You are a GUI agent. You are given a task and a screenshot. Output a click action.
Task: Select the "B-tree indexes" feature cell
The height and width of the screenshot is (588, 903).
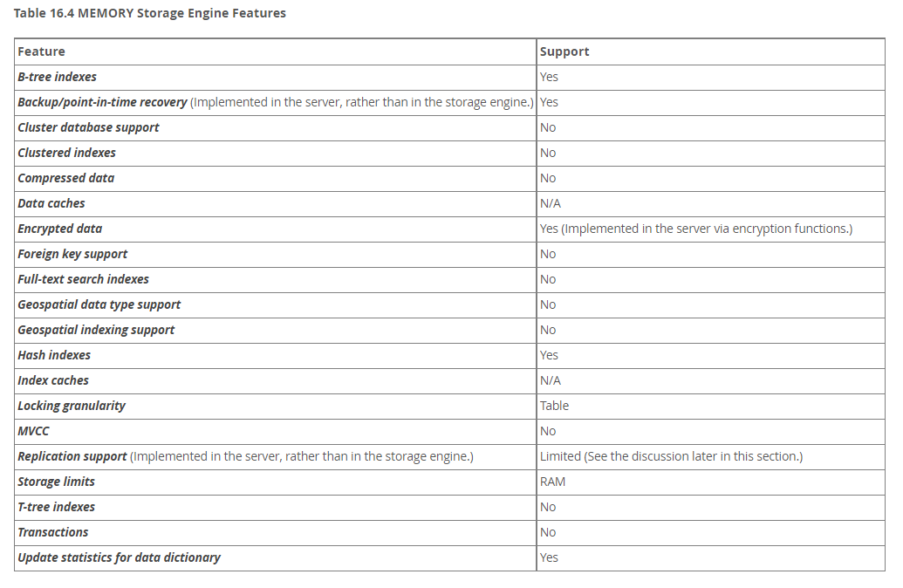pos(58,77)
